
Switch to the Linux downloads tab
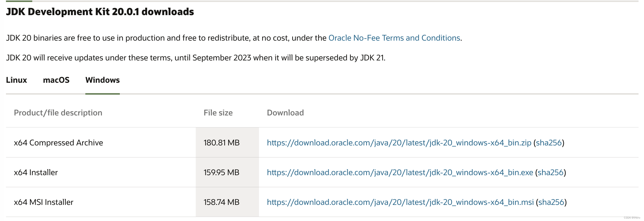(x=17, y=80)
